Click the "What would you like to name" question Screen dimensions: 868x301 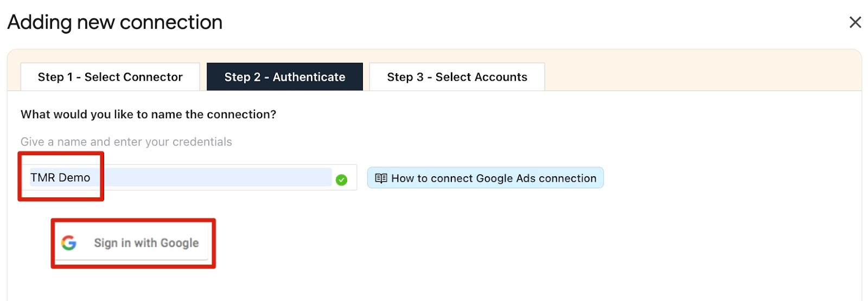point(148,114)
